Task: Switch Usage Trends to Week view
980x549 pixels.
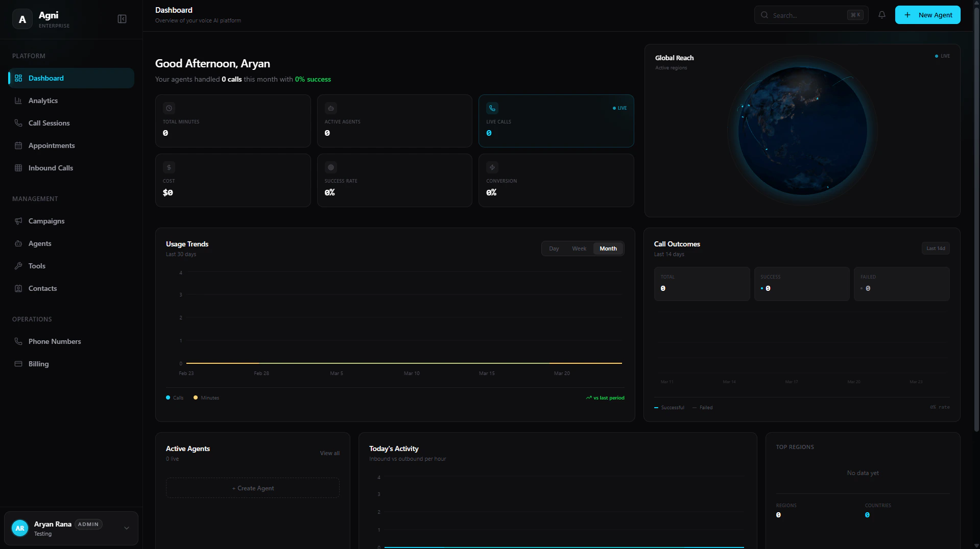Action: [x=579, y=248]
